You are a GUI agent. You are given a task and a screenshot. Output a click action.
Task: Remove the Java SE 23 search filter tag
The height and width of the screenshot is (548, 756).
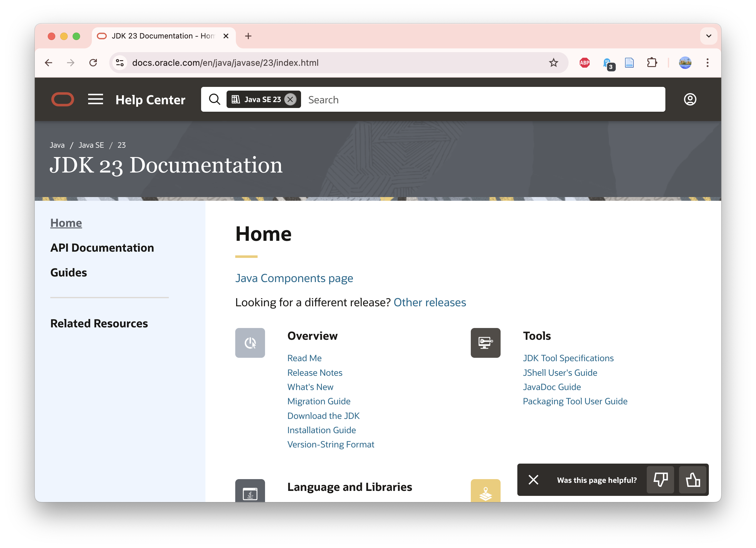(290, 99)
